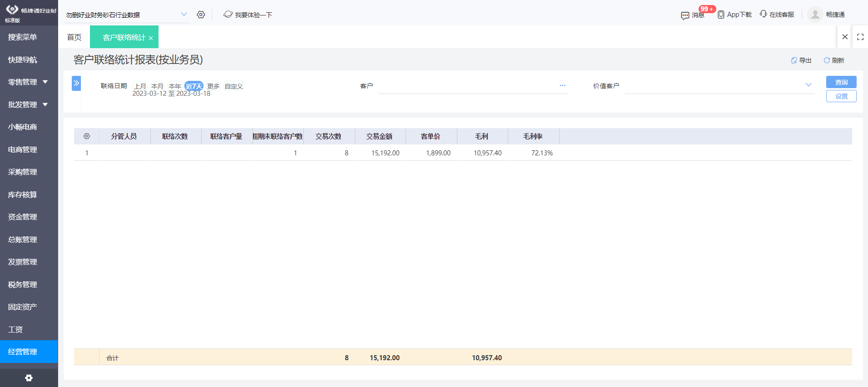The height and width of the screenshot is (387, 868).
Task: Open 更多 date options
Action: 213,86
